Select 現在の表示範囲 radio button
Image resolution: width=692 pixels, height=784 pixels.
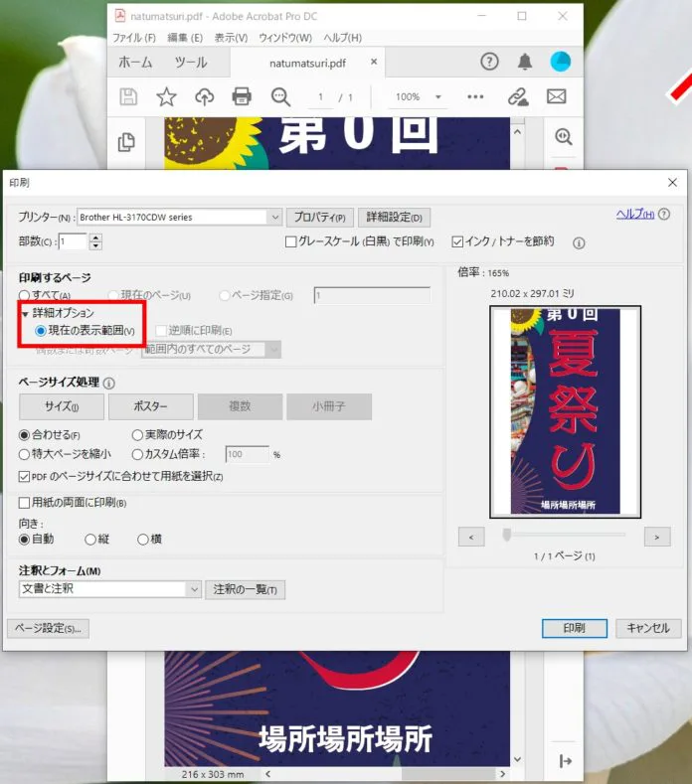(41, 331)
